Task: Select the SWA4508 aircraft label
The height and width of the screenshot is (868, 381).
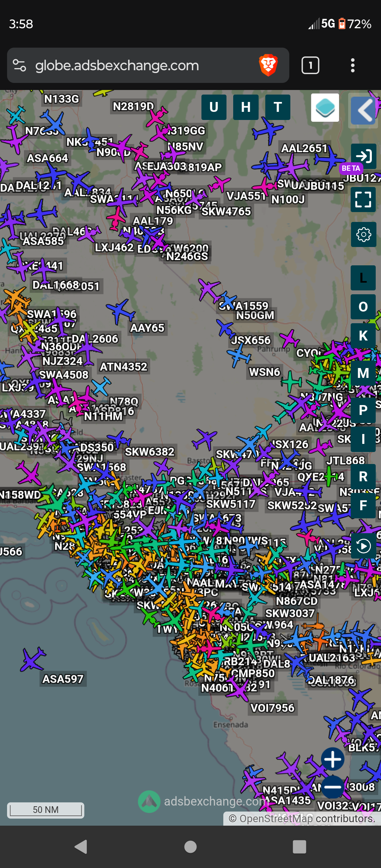Action: (64, 375)
